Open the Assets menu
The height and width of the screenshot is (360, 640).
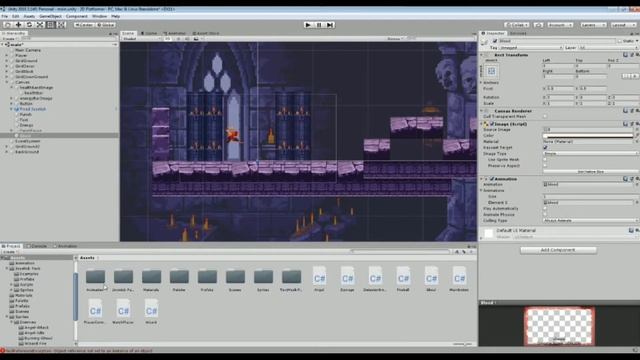click(29, 16)
